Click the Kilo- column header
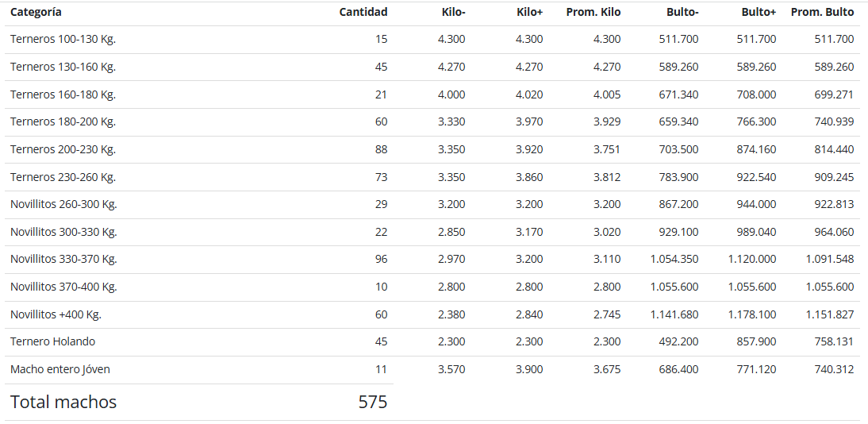 click(453, 12)
